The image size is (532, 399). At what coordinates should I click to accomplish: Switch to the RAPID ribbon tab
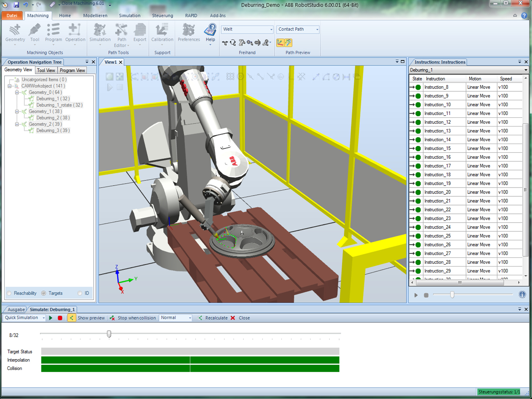(x=191, y=16)
